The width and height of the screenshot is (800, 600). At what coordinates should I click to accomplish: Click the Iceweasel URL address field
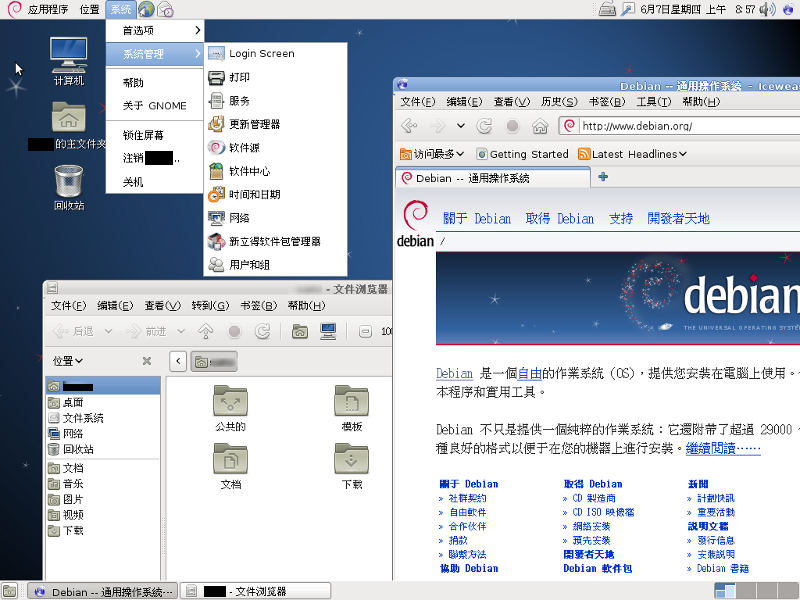[x=684, y=126]
